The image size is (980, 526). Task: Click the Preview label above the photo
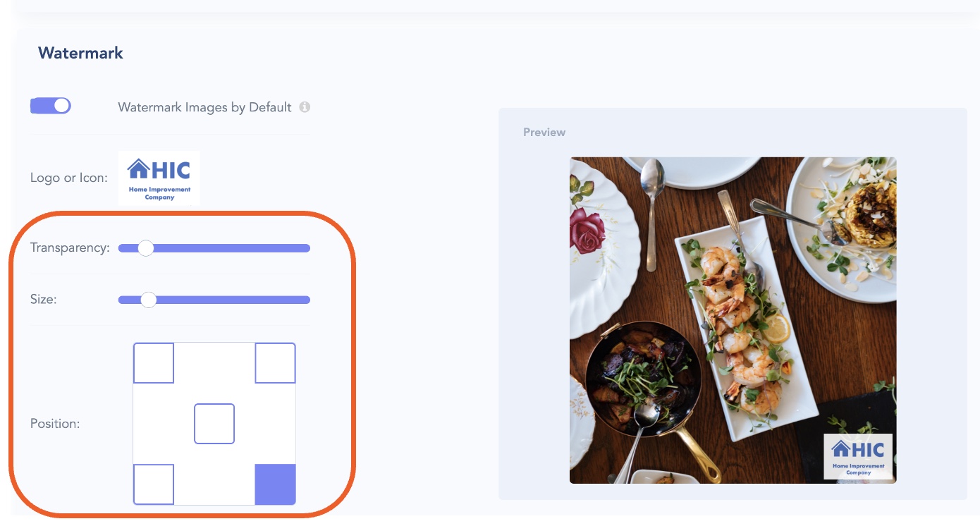(544, 132)
